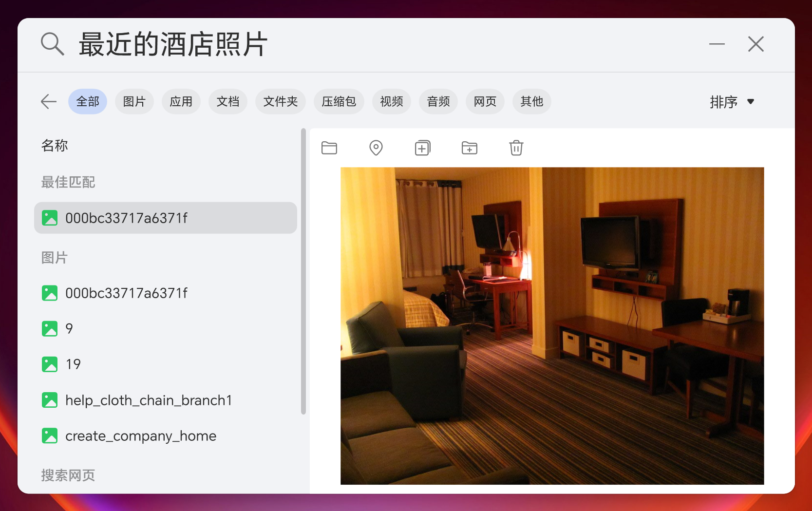Select 000bc33717a6371f under 图片 section
The height and width of the screenshot is (511, 812).
coord(166,293)
